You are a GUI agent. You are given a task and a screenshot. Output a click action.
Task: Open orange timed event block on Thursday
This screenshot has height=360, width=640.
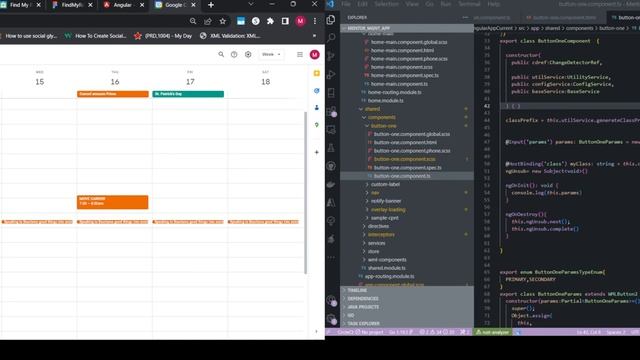113,202
